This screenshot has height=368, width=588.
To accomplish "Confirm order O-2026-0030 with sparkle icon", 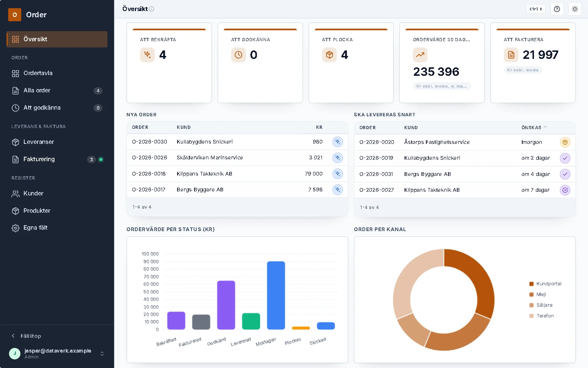I will click(x=337, y=142).
